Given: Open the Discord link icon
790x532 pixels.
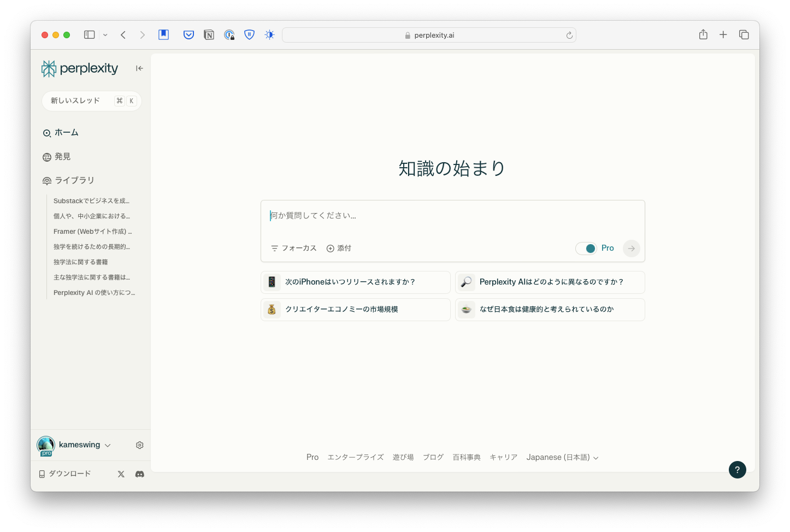Looking at the screenshot, I should [x=140, y=474].
